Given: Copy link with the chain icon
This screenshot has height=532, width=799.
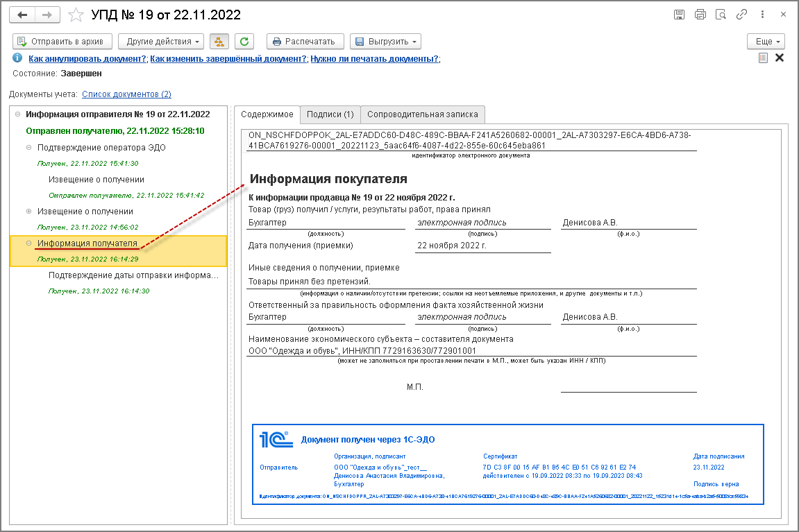Looking at the screenshot, I should 741,15.
